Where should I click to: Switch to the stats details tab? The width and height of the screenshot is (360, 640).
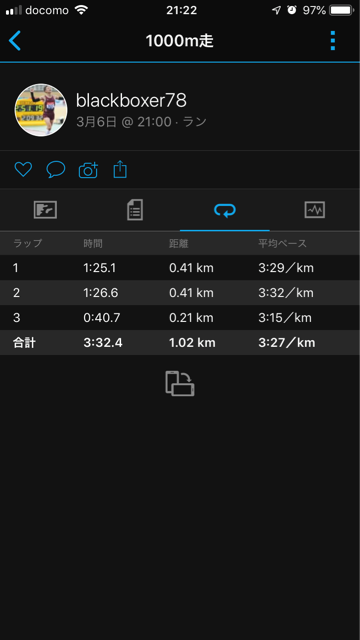(x=135, y=210)
